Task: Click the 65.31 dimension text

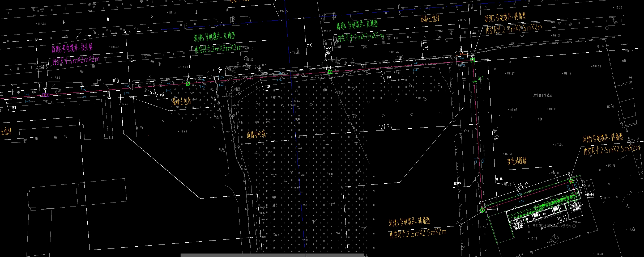Action: pyautogui.click(x=523, y=185)
